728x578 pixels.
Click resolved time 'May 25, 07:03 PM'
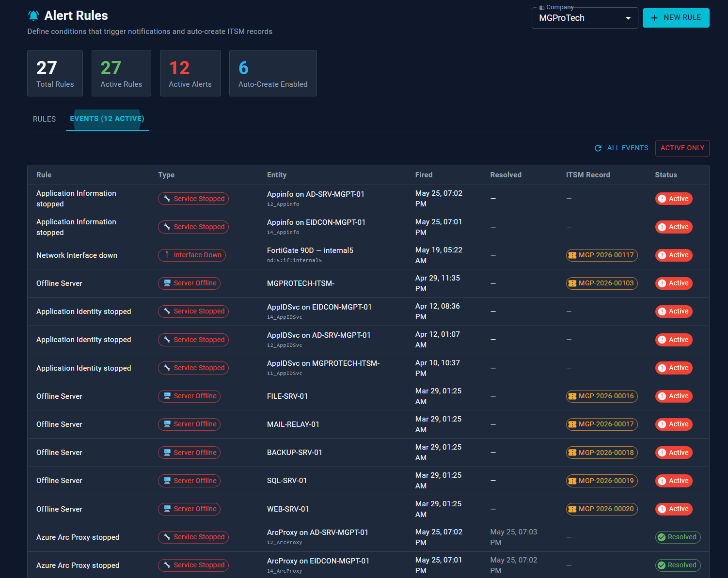514,537
